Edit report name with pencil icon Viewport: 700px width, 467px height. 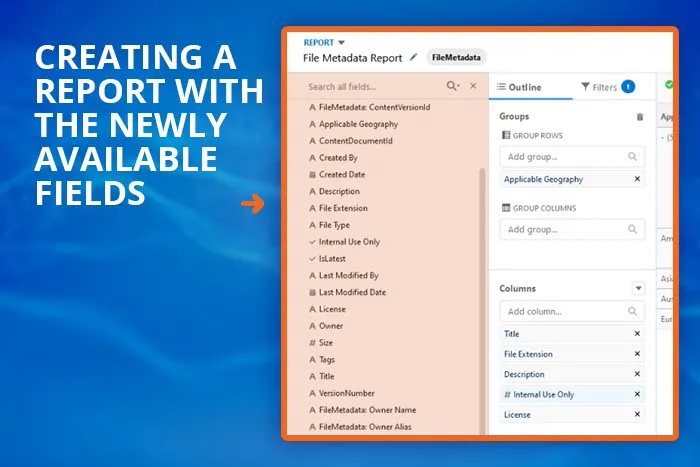tap(414, 57)
